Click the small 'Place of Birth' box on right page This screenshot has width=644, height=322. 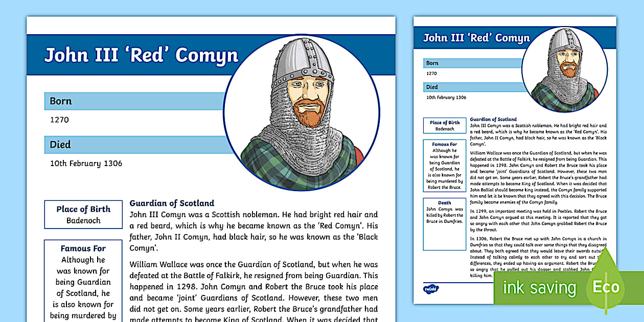(444, 126)
